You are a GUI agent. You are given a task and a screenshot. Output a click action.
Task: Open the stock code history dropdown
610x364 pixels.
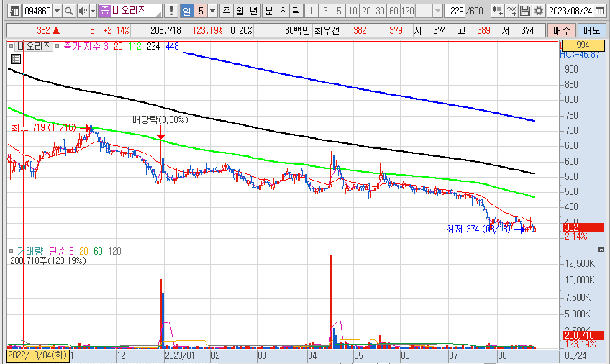pyautogui.click(x=58, y=11)
